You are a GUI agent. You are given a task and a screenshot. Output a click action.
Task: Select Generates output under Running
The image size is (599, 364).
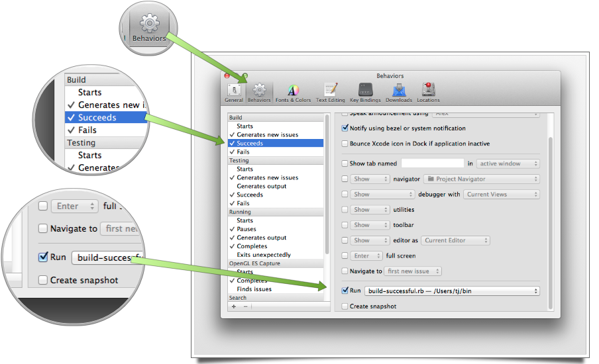[276, 238]
